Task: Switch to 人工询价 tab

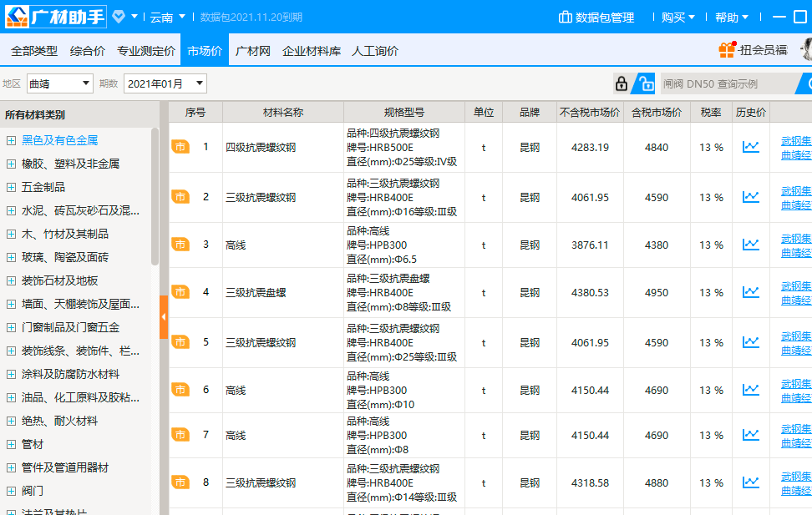Action: click(375, 51)
